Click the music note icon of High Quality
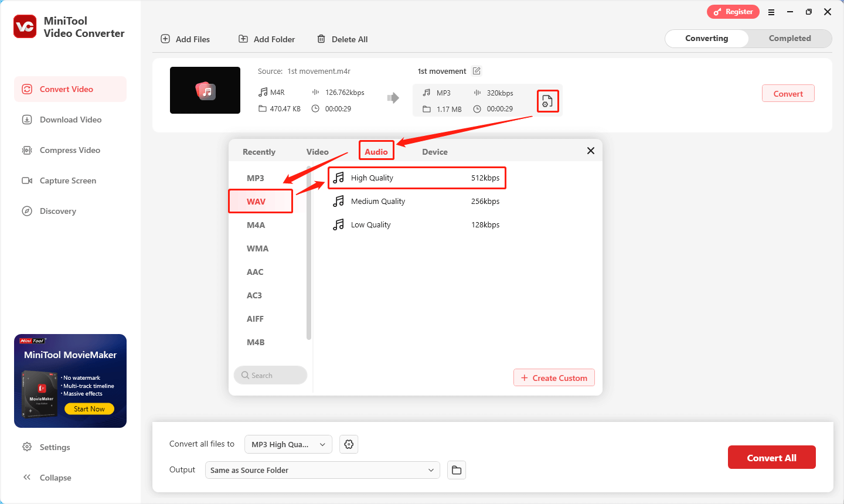The image size is (844, 504). [x=339, y=178]
